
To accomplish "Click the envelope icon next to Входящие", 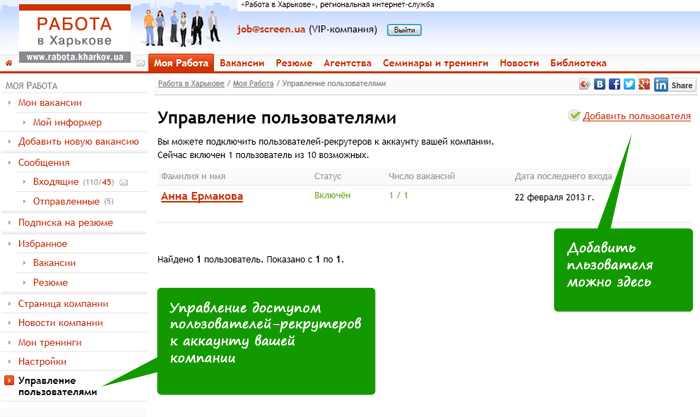I will (x=124, y=182).
